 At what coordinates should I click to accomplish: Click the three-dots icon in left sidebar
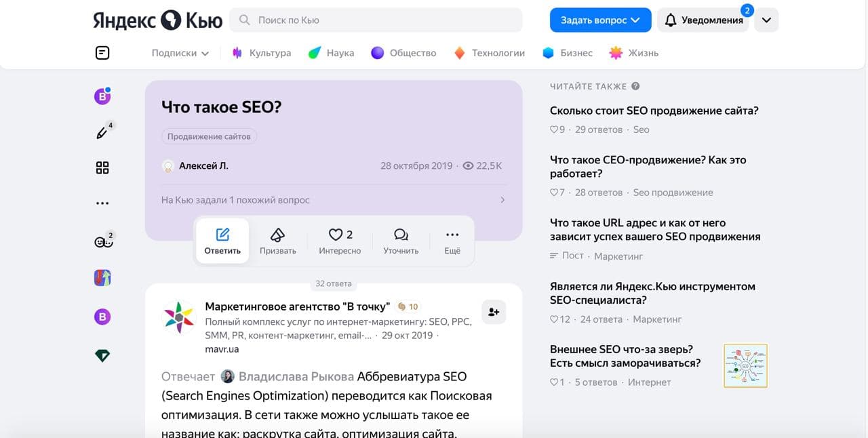(x=102, y=203)
